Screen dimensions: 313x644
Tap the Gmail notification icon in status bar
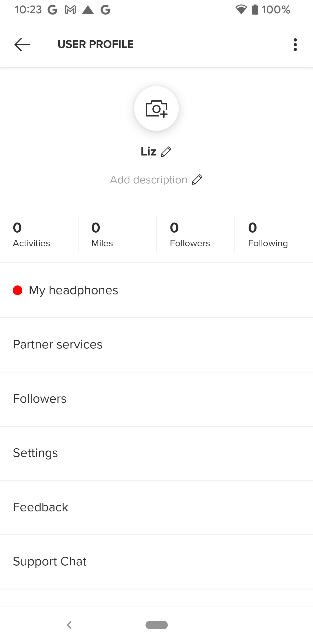click(70, 10)
